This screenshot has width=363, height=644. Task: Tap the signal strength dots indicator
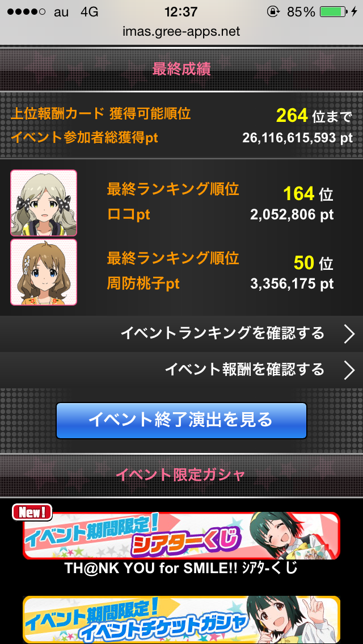click(26, 12)
